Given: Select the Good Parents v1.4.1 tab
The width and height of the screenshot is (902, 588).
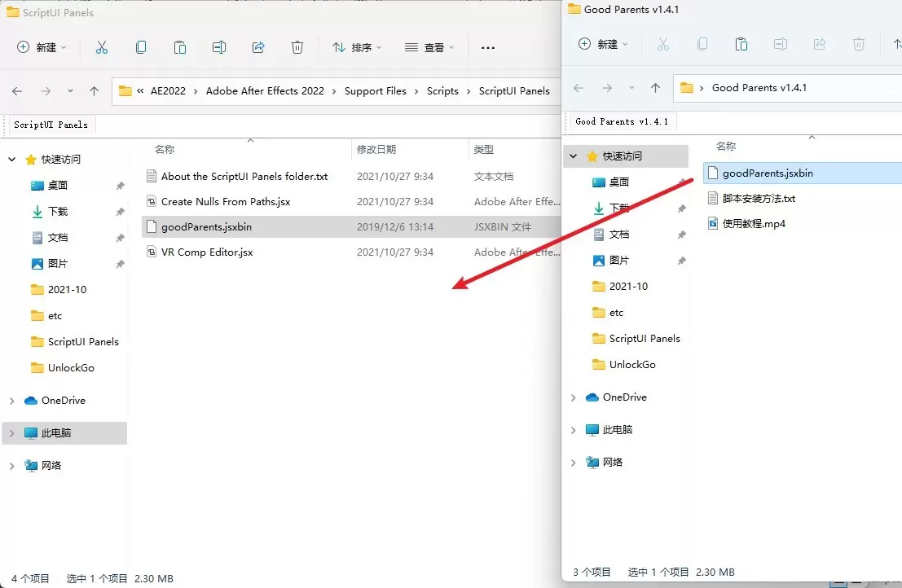Looking at the screenshot, I should [621, 121].
